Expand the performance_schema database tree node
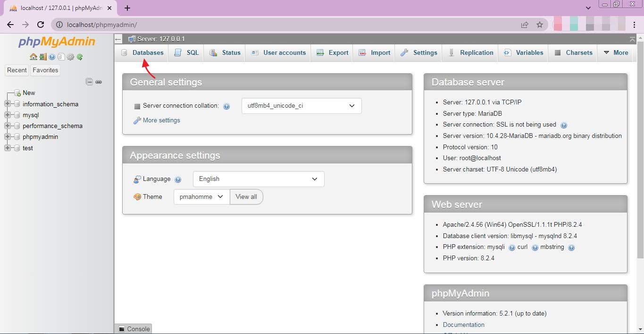 coord(7,126)
